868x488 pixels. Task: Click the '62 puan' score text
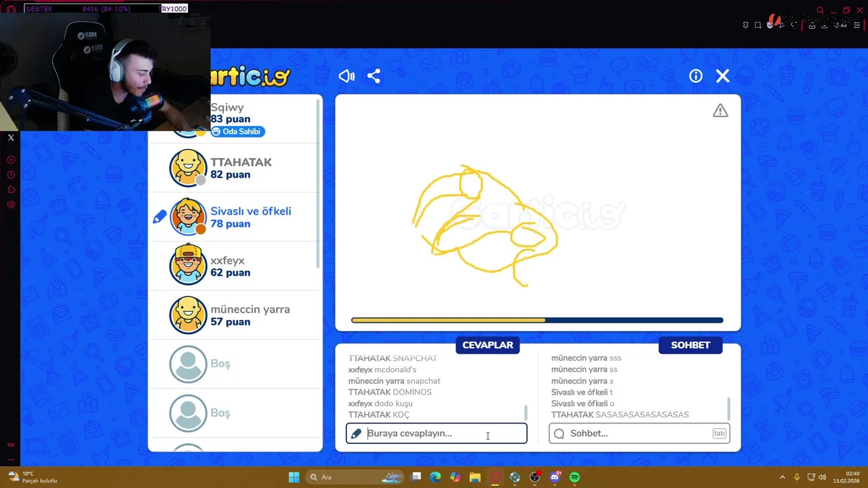pyautogui.click(x=230, y=272)
